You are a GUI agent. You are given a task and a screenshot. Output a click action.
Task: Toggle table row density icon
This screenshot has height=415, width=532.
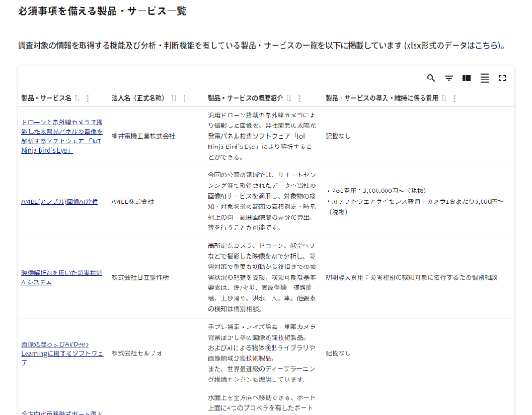484,79
